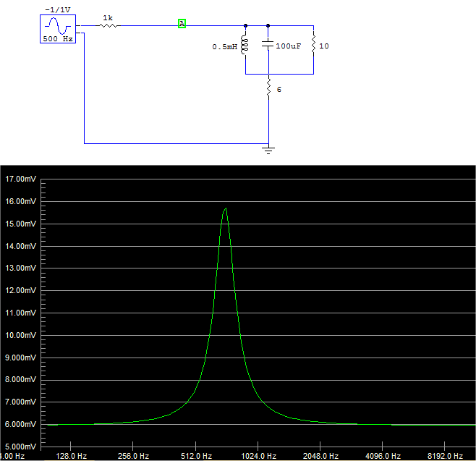Click the green probe marker A

coord(182,23)
